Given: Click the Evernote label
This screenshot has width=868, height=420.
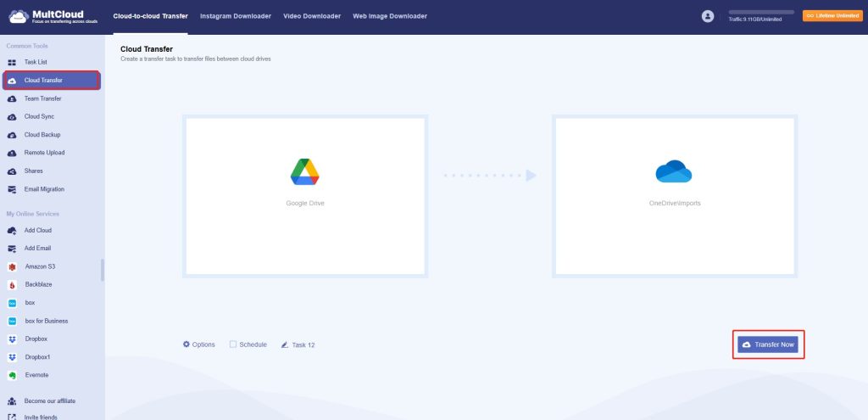Looking at the screenshot, I should point(36,375).
